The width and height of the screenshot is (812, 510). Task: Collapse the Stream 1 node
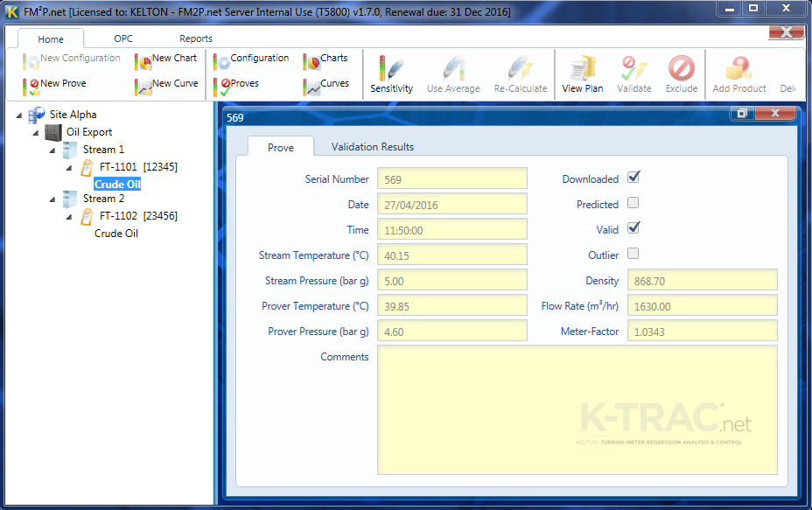[x=52, y=150]
